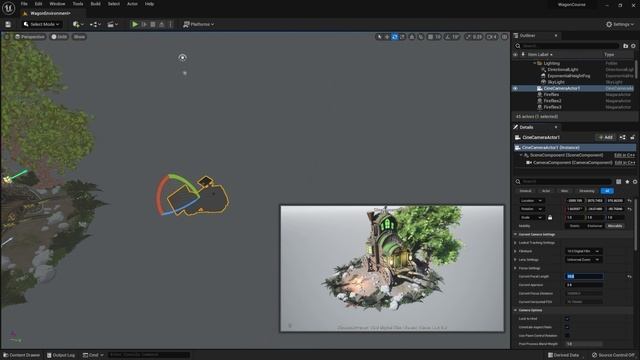Close the Outliner panel tab
This screenshot has width=640, height=360.
click(556, 36)
